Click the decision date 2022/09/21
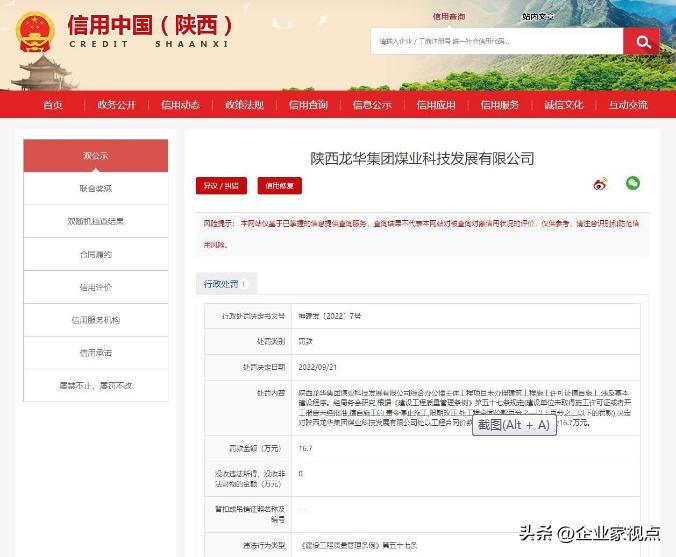This screenshot has height=557, width=676. coord(318,367)
